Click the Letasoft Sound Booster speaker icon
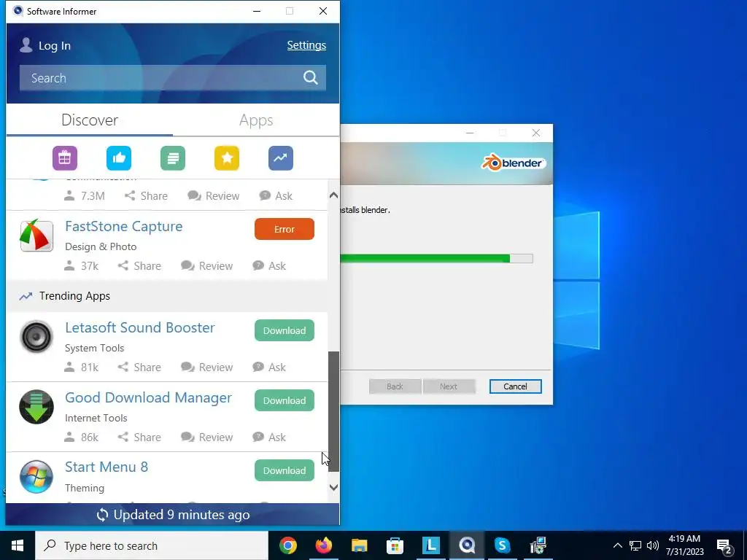Image resolution: width=747 pixels, height=560 pixels. pos(36,337)
